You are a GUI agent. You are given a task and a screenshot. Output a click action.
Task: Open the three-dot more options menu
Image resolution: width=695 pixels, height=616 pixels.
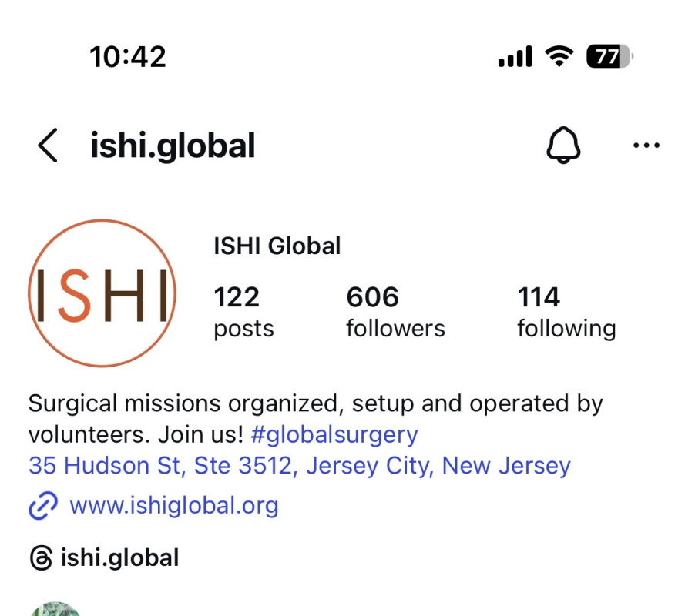point(646,146)
